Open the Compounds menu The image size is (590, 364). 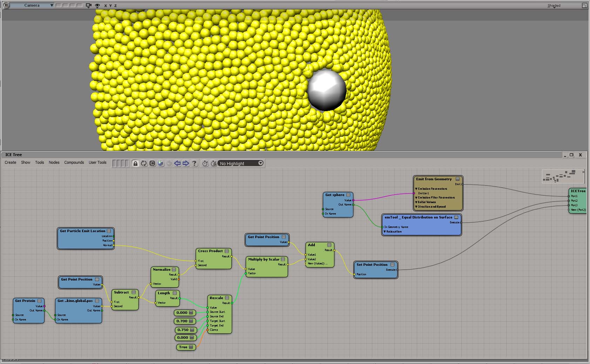[74, 162]
